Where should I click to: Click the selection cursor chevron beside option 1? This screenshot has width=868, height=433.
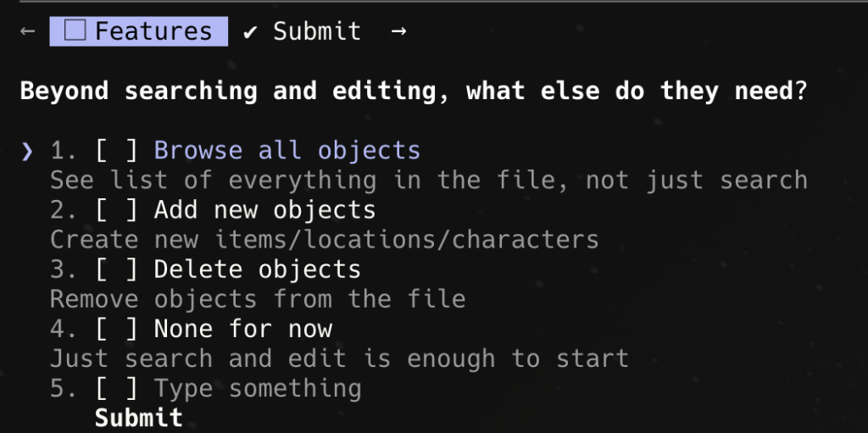click(27, 151)
